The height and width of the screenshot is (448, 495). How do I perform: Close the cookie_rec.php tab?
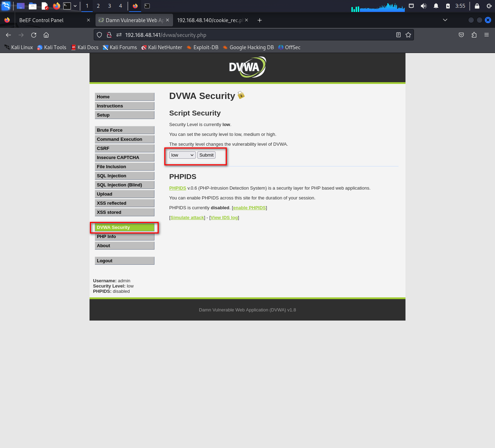(246, 20)
